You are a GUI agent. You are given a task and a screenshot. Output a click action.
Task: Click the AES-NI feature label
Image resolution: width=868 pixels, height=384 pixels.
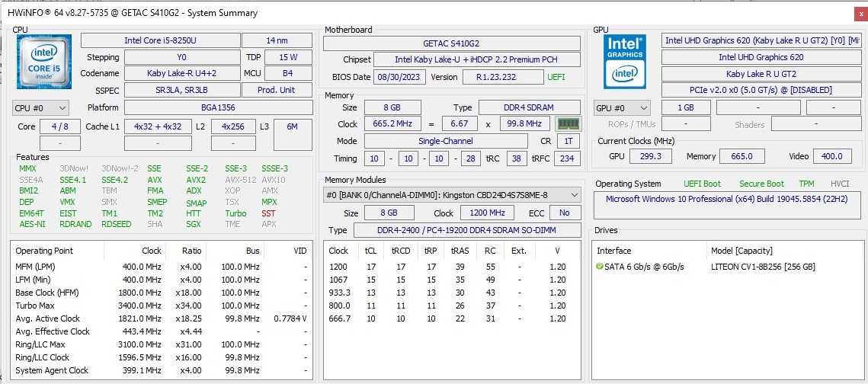pos(31,224)
